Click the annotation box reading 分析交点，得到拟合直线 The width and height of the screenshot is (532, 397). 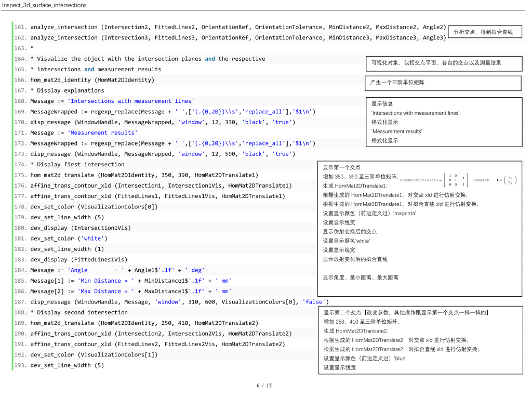pos(484,32)
